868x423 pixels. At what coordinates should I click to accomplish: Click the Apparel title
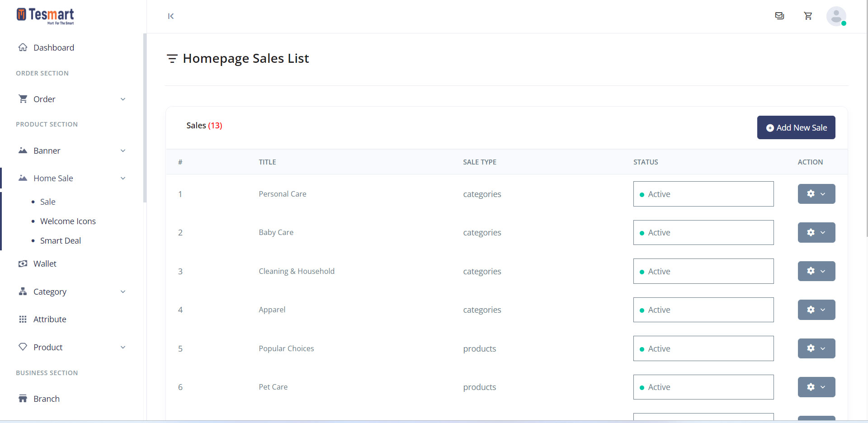(272, 310)
